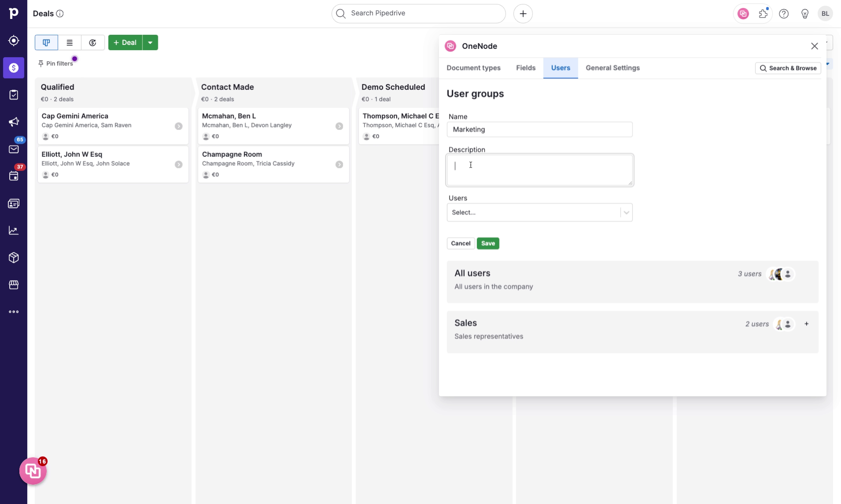Click the All users group row
The image size is (841, 504).
point(632,282)
